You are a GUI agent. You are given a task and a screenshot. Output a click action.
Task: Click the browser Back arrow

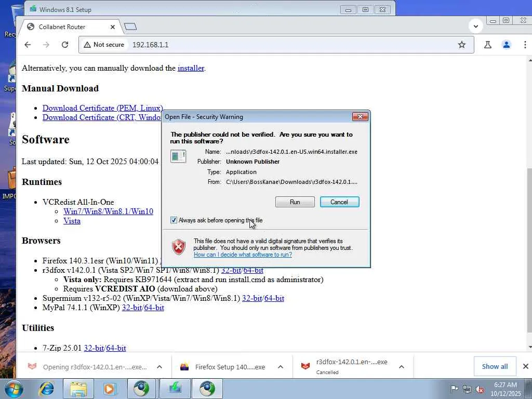click(x=28, y=45)
